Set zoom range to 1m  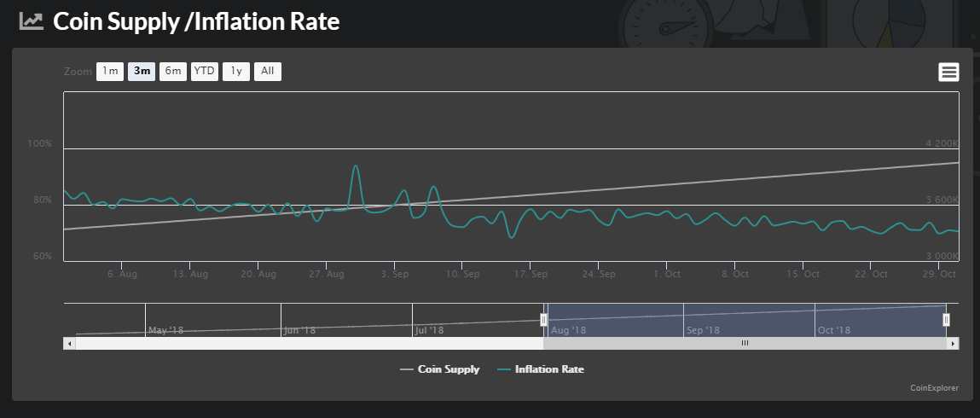pos(110,71)
